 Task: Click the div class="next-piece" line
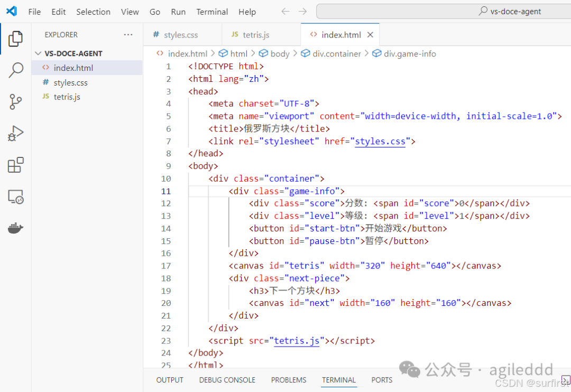(x=289, y=278)
